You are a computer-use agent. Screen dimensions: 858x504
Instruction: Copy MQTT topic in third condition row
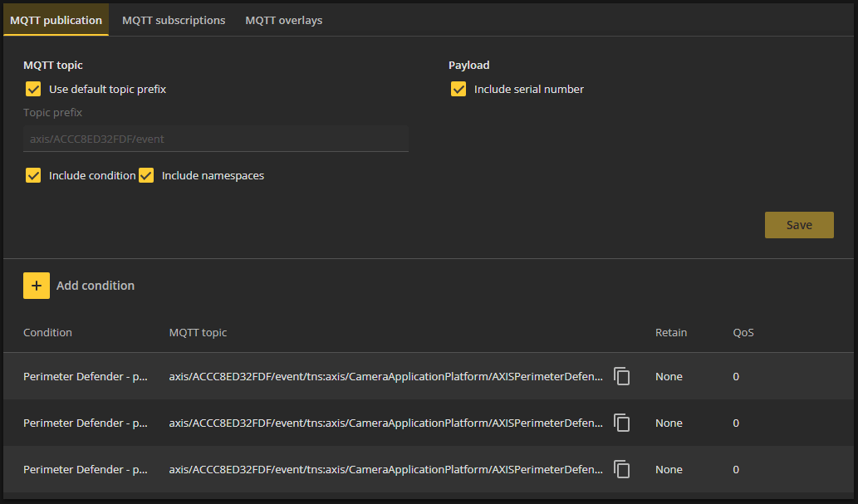[x=621, y=469]
